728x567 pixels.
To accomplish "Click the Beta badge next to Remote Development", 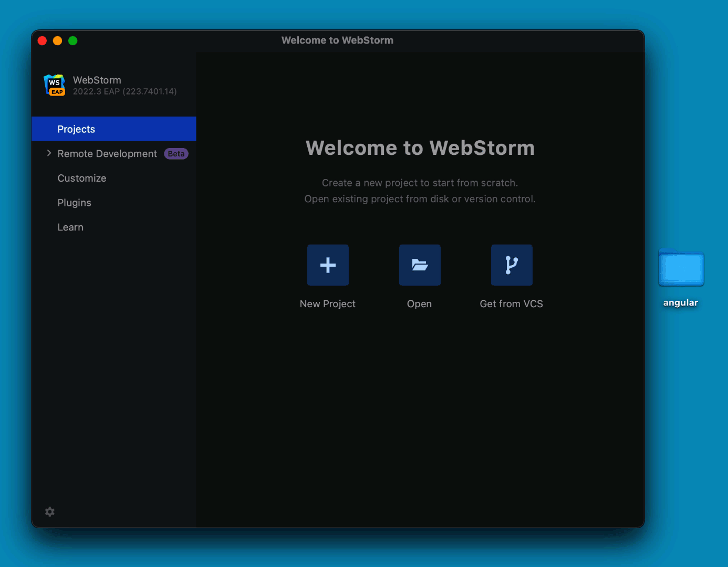I will [176, 153].
